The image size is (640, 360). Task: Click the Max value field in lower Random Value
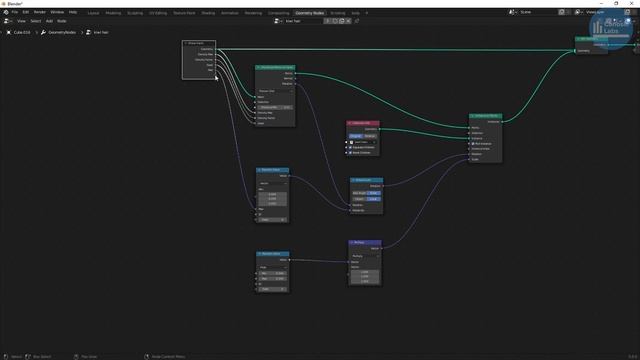pos(273,279)
